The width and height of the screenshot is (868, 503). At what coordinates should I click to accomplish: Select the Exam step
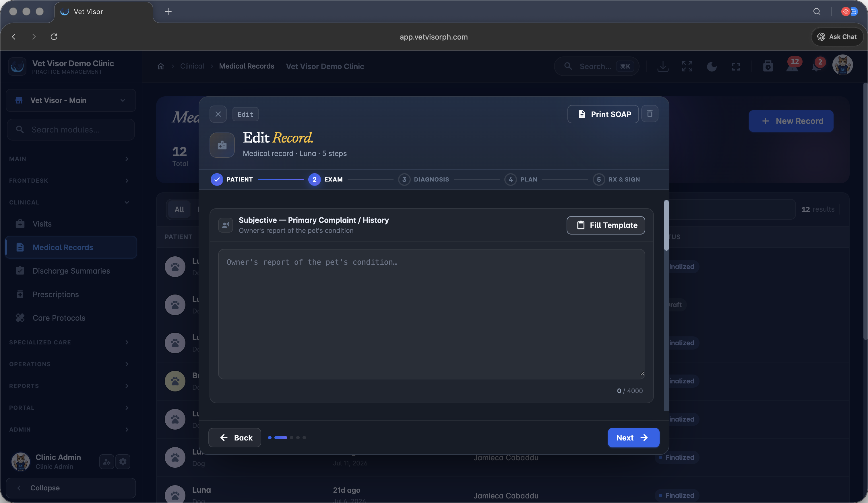(x=325, y=180)
